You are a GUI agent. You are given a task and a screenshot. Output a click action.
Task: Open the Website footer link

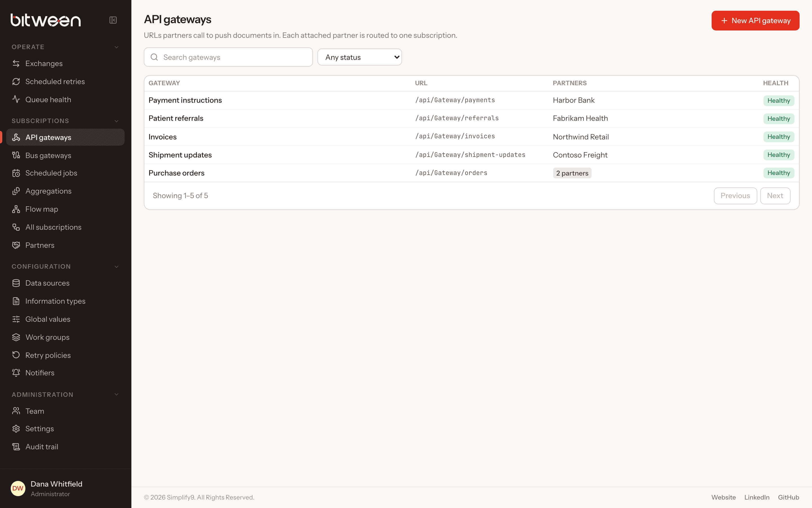click(723, 497)
